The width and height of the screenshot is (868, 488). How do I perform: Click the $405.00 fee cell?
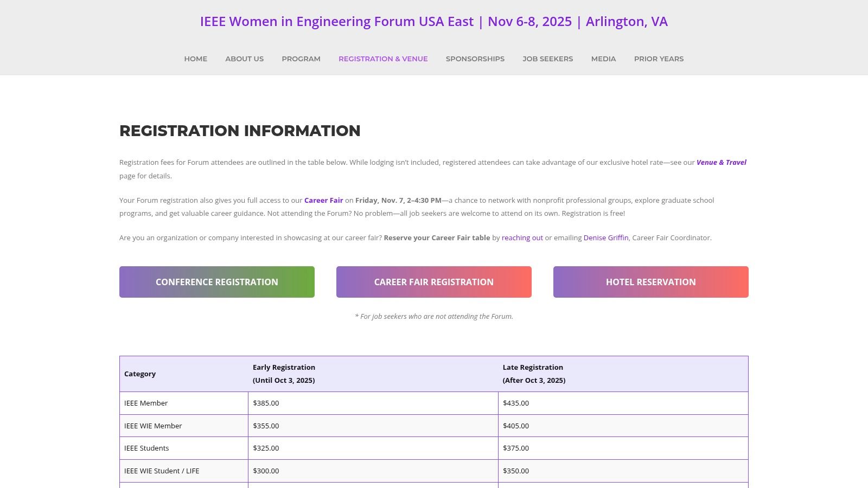(x=623, y=426)
